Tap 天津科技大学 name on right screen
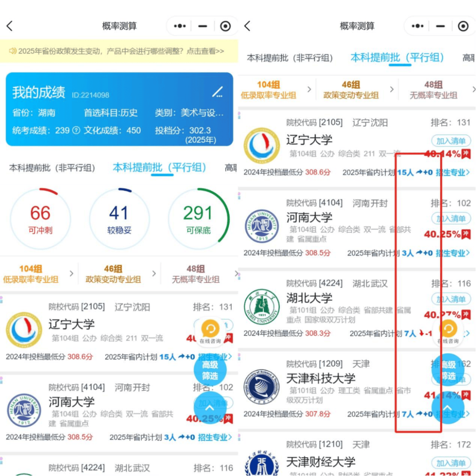This screenshot has width=476, height=476. [x=321, y=378]
